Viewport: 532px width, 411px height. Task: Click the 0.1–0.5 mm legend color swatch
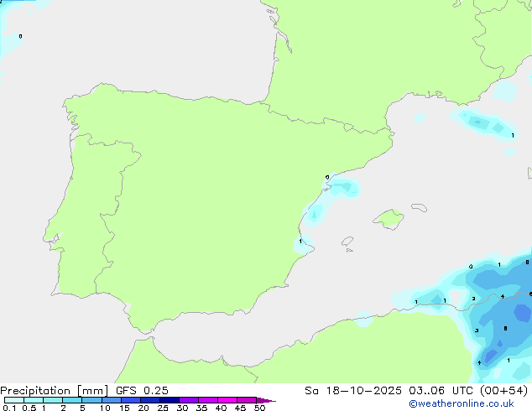(x=14, y=400)
